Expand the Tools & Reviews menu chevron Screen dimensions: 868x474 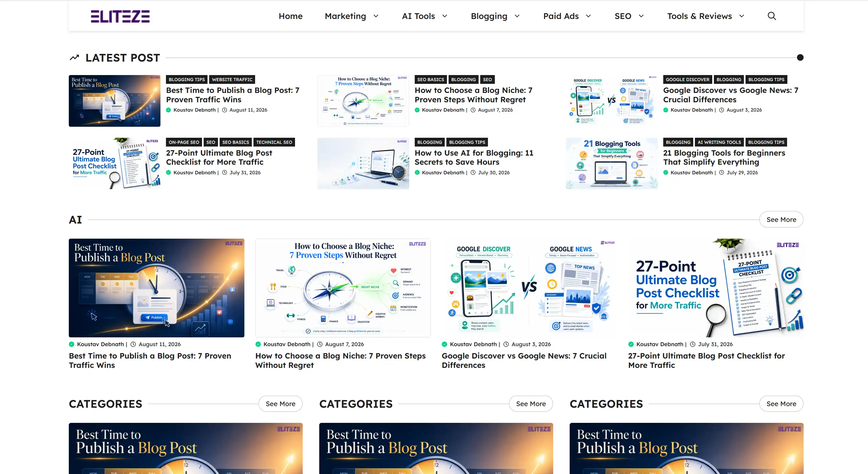pyautogui.click(x=742, y=16)
